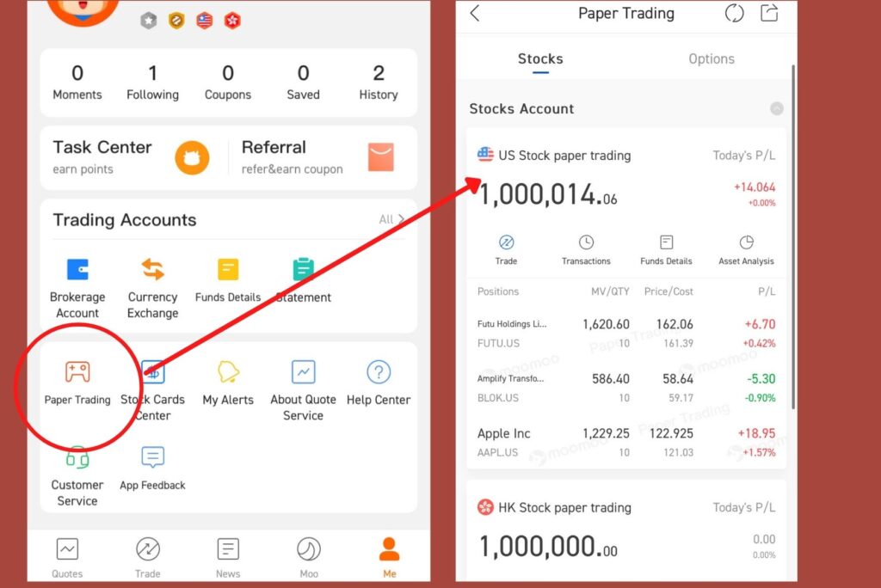Viewport: 881px width, 588px height.
Task: Open Trade in US Stock paper trading
Action: click(506, 250)
